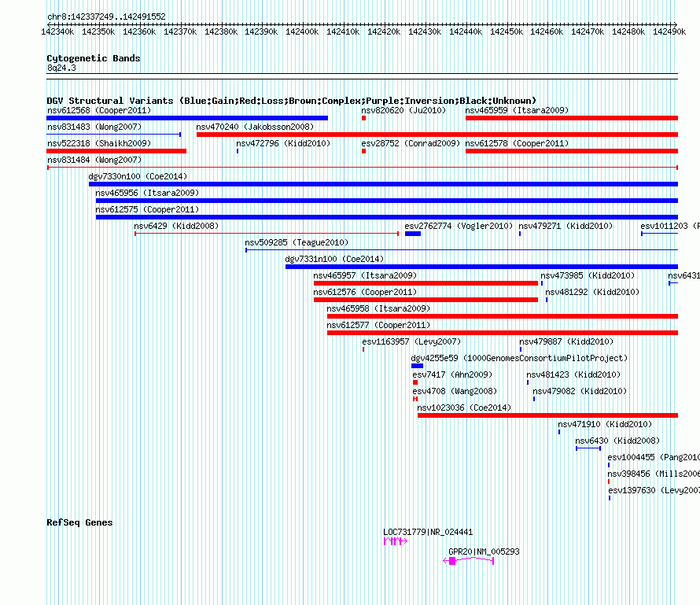Select nsv612575 (Cooper2011) label

click(x=147, y=209)
